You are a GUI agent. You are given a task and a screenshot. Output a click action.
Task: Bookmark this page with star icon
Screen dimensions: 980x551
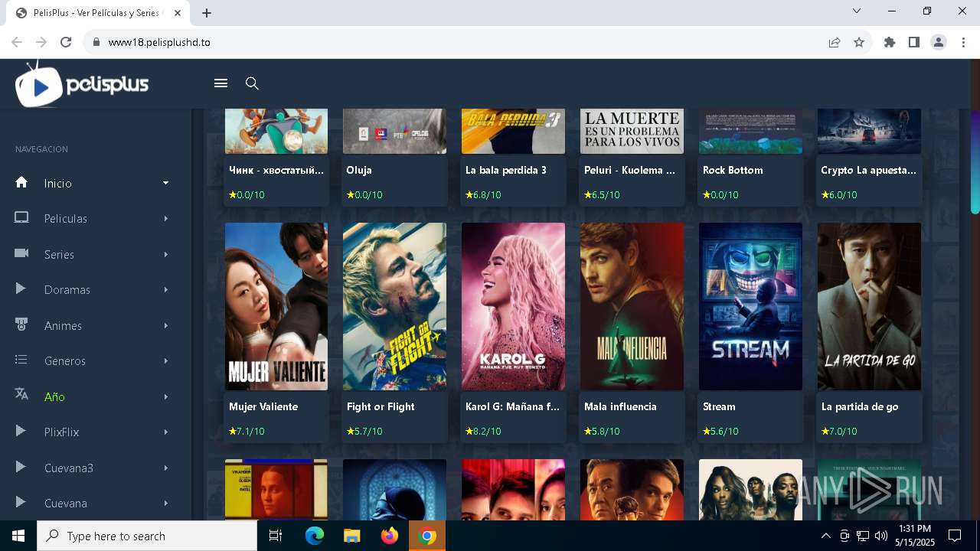[x=859, y=42]
